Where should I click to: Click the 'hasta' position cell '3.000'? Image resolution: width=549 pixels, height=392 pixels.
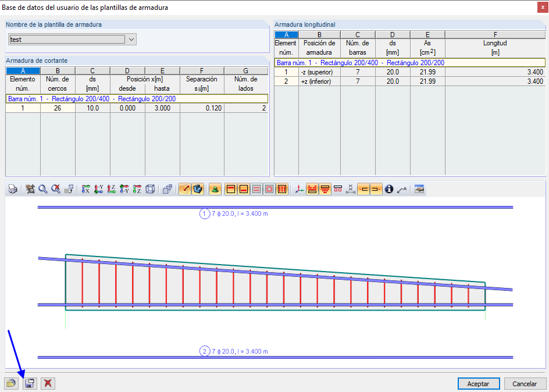162,108
